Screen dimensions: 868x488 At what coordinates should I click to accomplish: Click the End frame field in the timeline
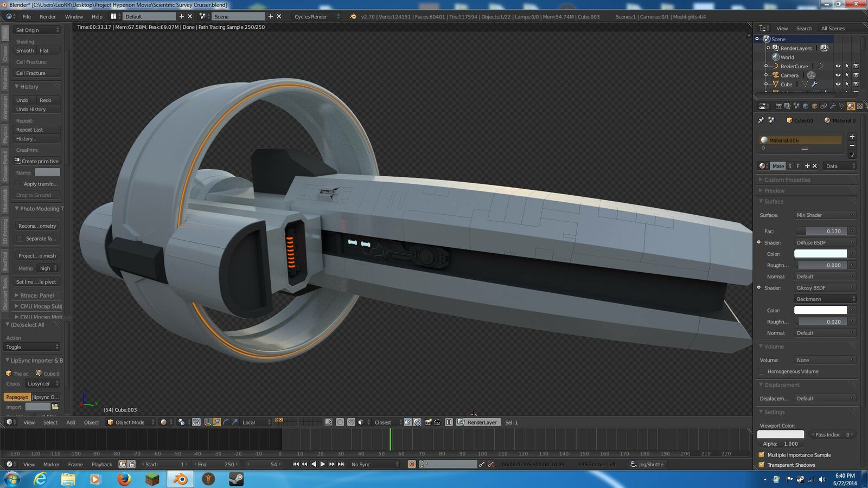pyautogui.click(x=216, y=464)
